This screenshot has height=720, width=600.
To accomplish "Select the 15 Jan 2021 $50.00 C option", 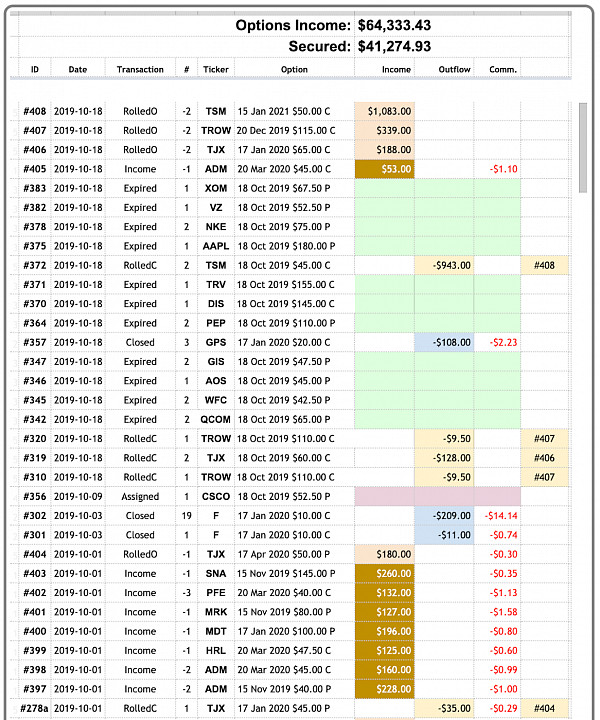I will 294,112.
